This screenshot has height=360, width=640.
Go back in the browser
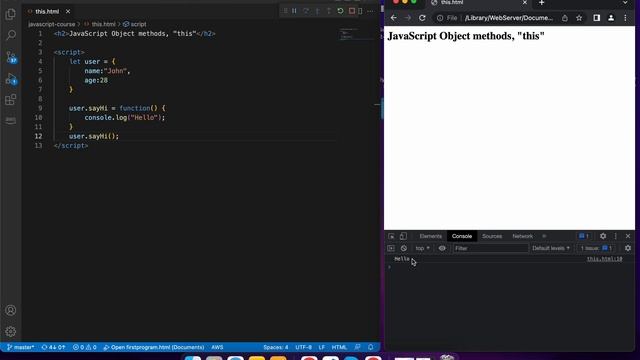(393, 18)
